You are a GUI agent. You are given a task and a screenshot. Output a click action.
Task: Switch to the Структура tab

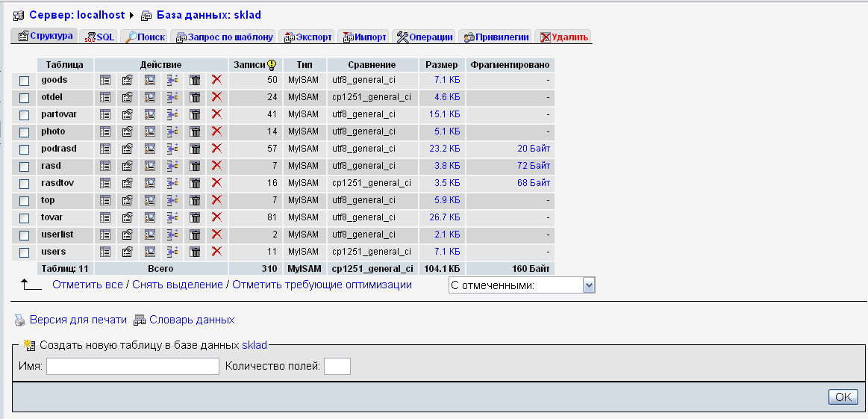click(x=44, y=36)
